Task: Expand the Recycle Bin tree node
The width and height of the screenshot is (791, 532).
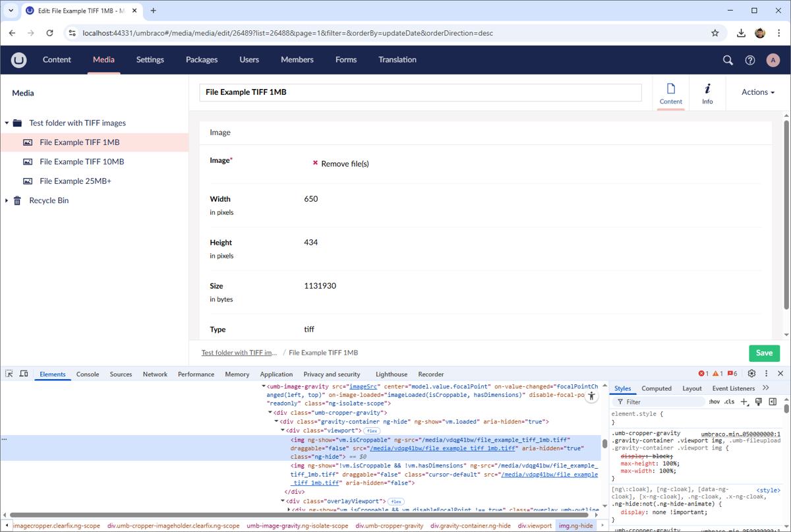Action: coord(7,200)
